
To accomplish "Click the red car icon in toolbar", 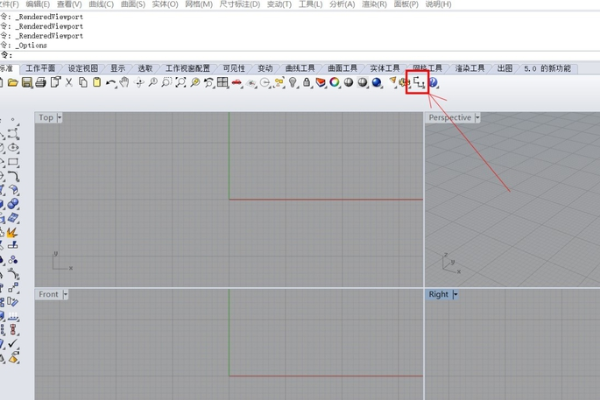I will (238, 83).
